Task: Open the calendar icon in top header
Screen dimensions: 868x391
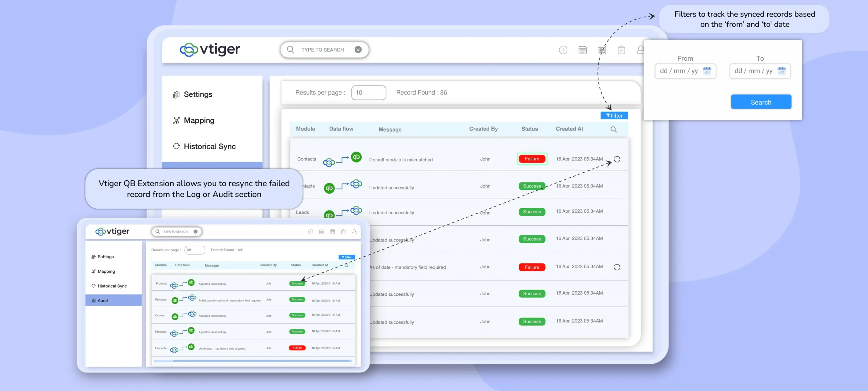Action: [583, 50]
